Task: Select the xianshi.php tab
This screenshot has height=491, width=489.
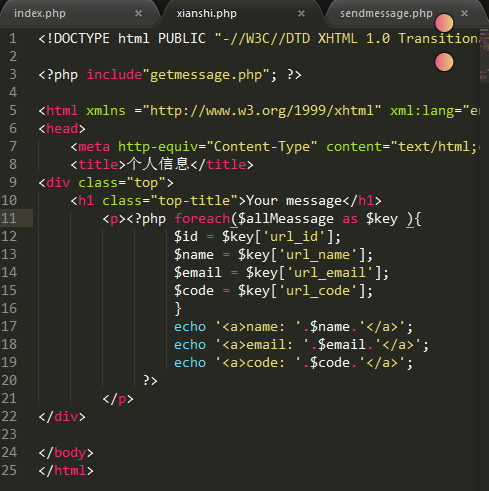Action: 207,13
